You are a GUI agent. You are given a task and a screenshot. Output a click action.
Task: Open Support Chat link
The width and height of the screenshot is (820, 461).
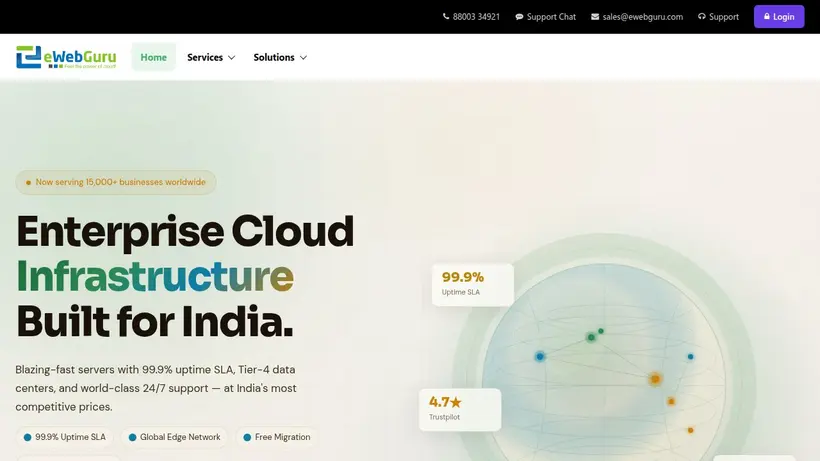[545, 17]
